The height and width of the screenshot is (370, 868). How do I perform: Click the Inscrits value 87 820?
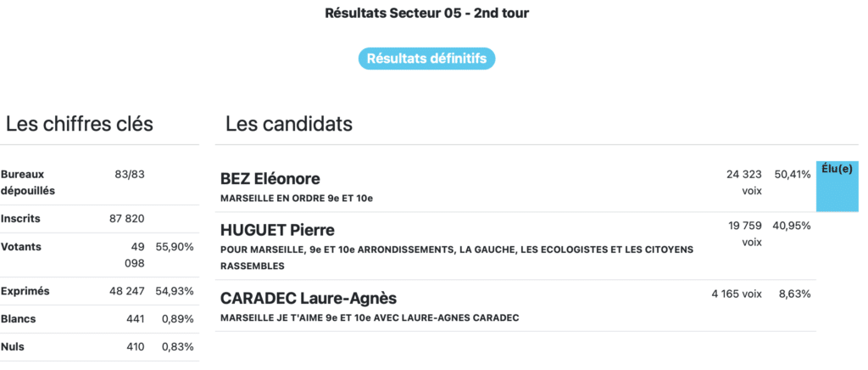point(126,218)
